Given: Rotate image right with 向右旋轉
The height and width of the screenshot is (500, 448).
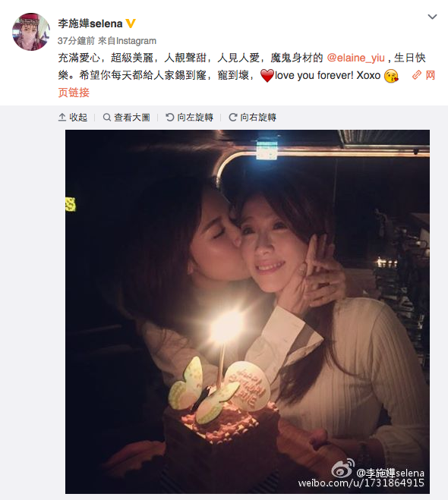Looking at the screenshot, I should [252, 118].
